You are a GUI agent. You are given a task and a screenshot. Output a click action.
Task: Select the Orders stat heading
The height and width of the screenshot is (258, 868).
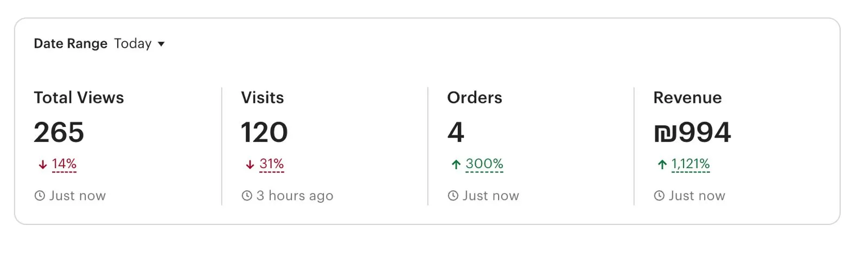[474, 98]
